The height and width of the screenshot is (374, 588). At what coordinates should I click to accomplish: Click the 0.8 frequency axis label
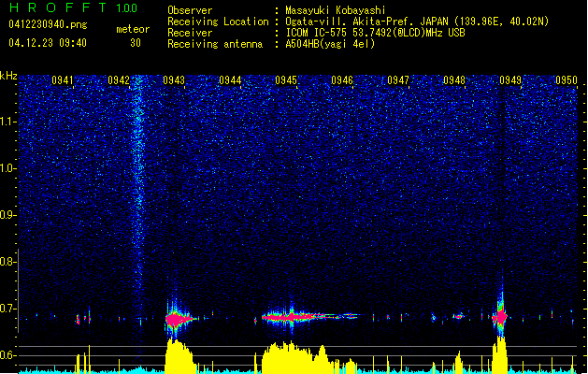coord(7,262)
